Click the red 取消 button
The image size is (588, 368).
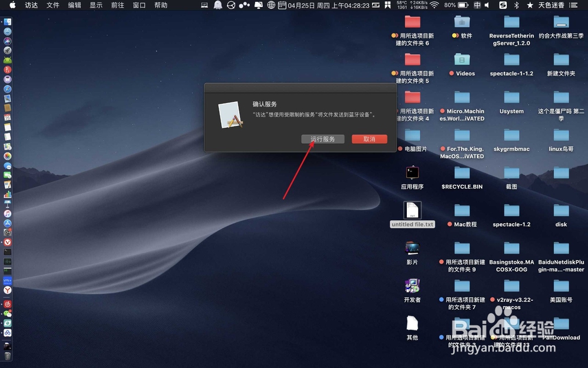pos(369,139)
